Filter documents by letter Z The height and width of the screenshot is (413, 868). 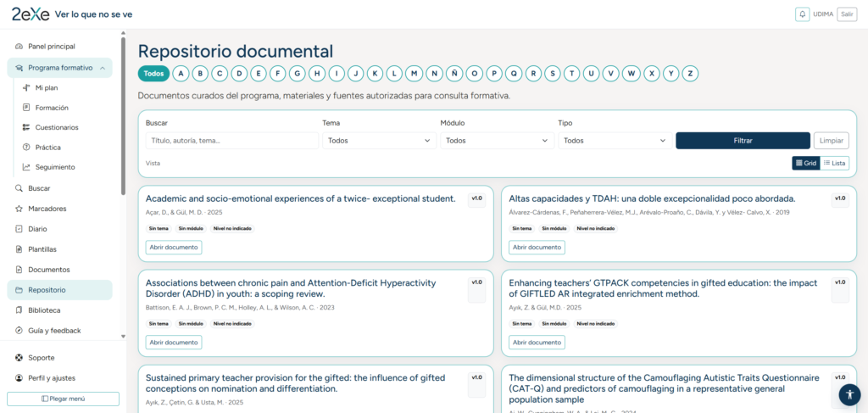pos(690,73)
